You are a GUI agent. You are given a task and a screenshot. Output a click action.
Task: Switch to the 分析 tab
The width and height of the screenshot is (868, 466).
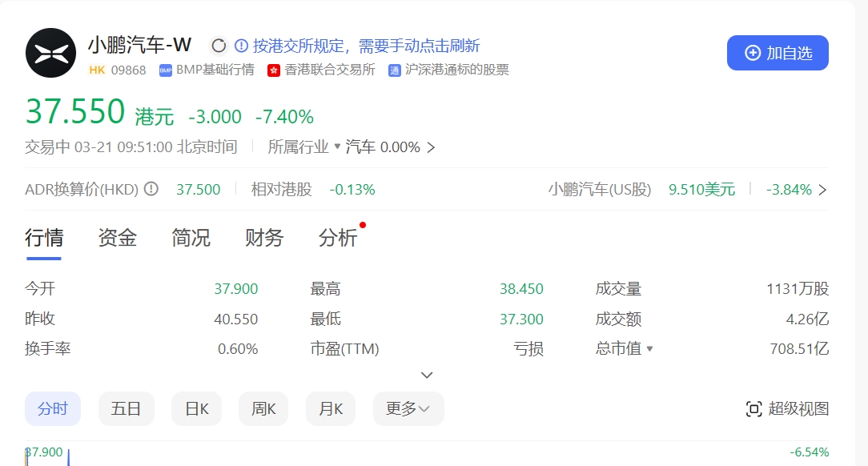pyautogui.click(x=338, y=238)
